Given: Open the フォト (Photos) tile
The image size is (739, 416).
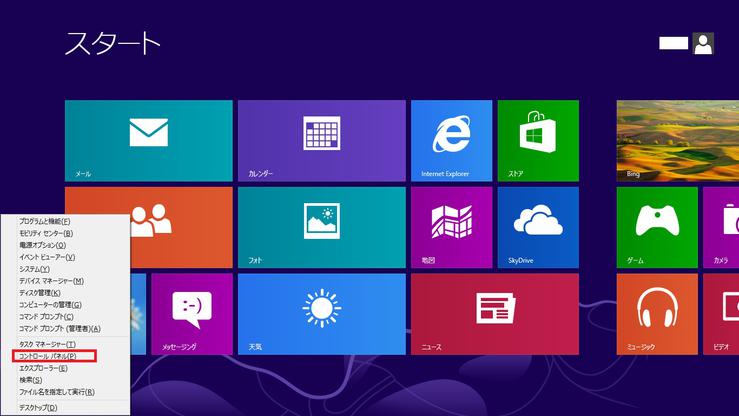Looking at the screenshot, I should pyautogui.click(x=321, y=226).
